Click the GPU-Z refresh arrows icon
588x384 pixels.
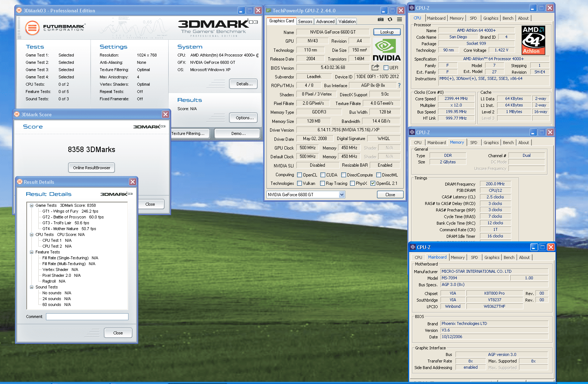point(390,19)
